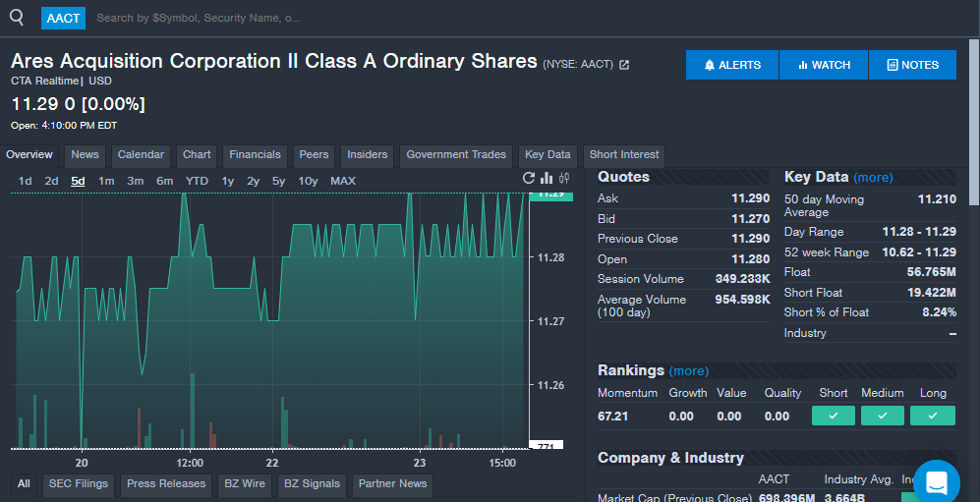Open the Financials tab
This screenshot has height=502, width=980.
click(255, 155)
